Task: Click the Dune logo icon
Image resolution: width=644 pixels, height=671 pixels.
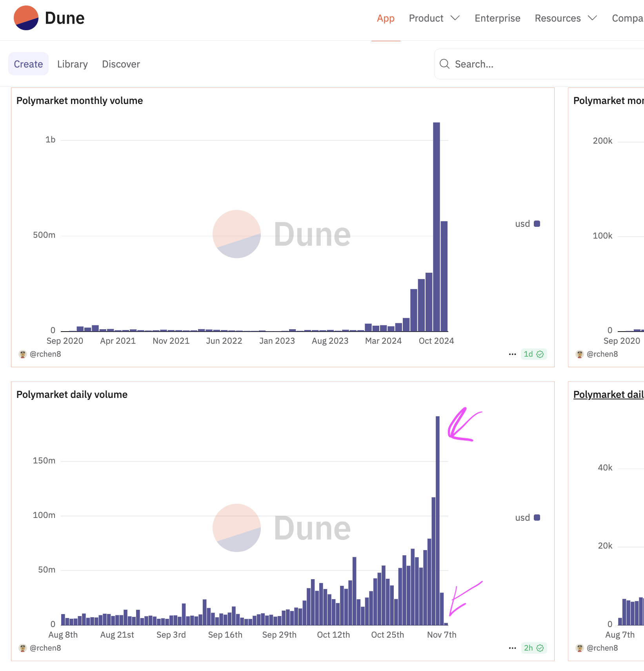Action: click(26, 18)
